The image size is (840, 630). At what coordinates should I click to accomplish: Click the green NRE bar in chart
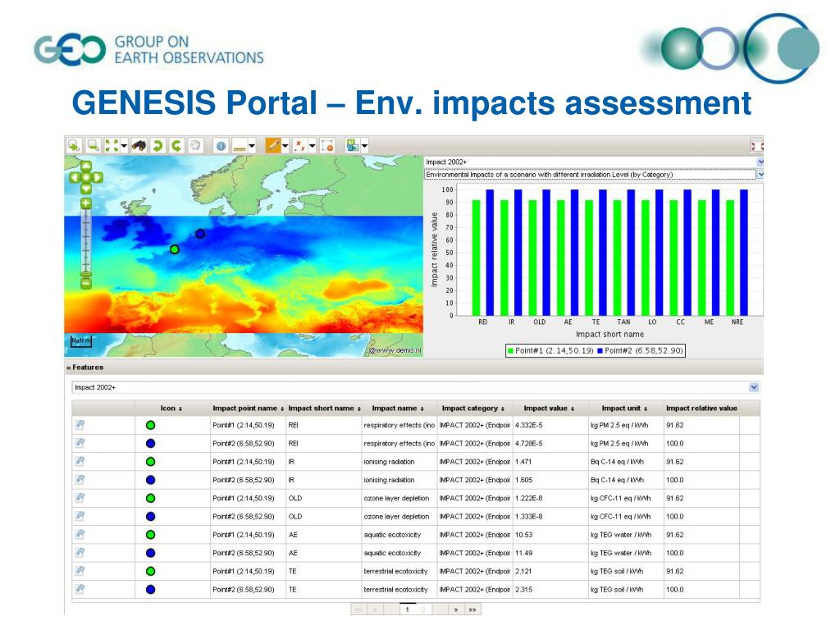click(729, 258)
